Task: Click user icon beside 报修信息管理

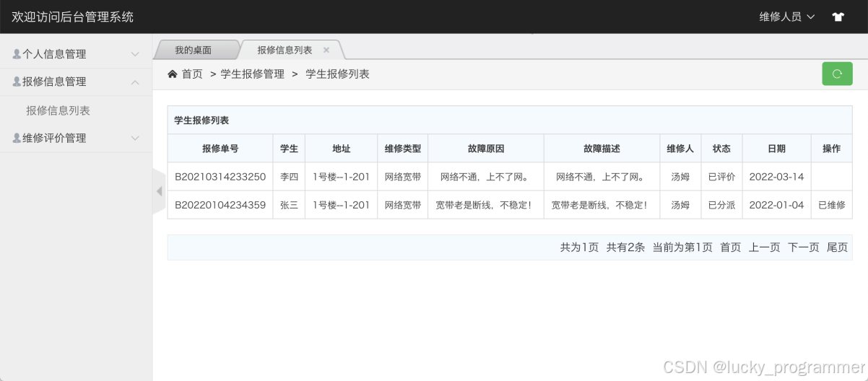Action: pos(17,82)
